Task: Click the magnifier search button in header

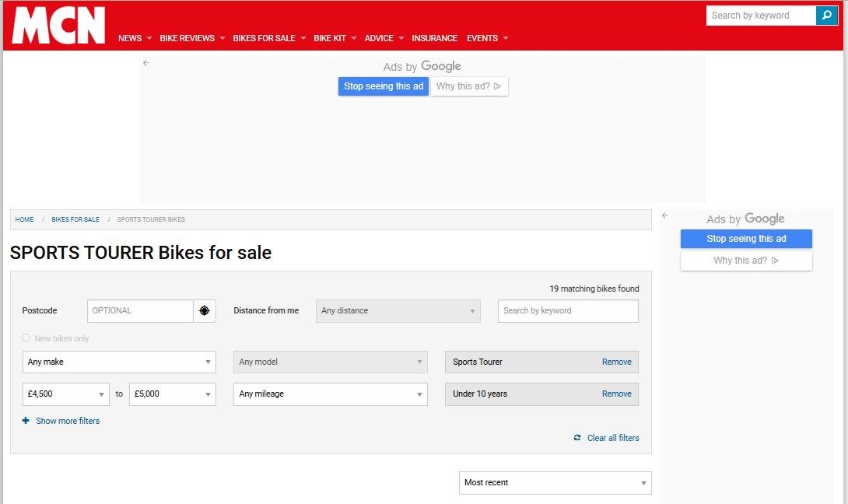Action: (826, 16)
